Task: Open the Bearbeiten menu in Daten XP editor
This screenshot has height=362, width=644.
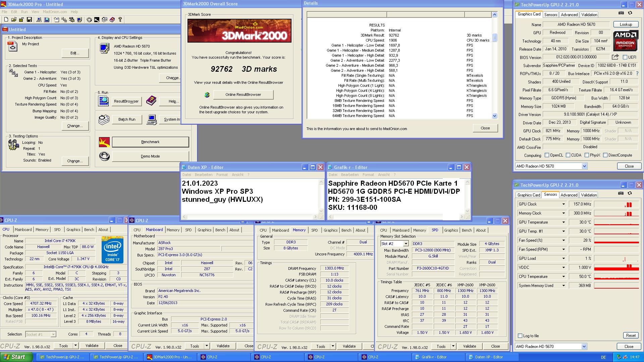Action: (204, 175)
